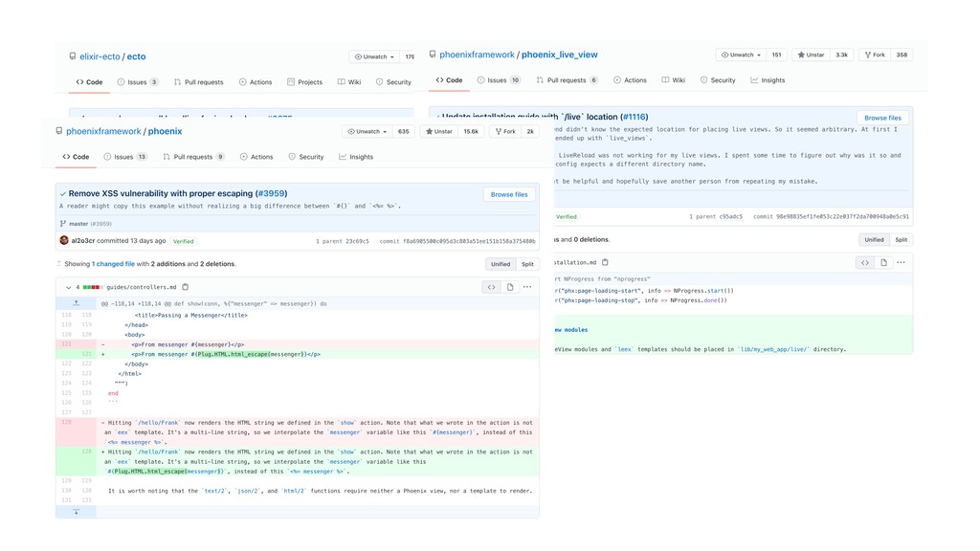
Task: Collapse the guides/controllers.md file diff
Action: point(68,287)
